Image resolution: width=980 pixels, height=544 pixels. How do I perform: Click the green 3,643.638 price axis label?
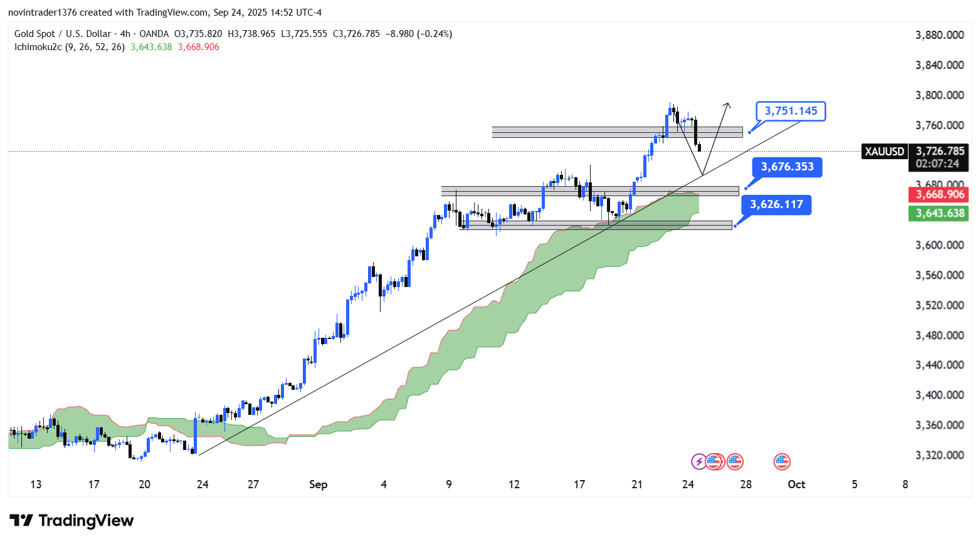[939, 213]
